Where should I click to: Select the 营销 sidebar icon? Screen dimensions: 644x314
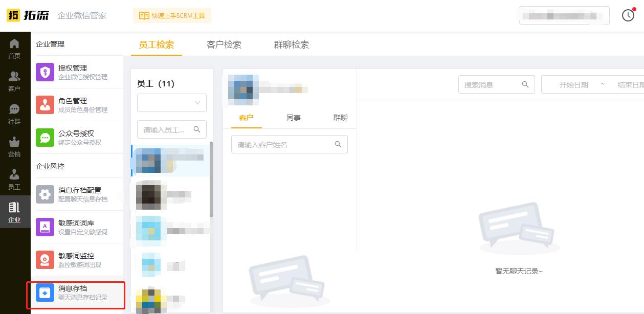coord(15,146)
